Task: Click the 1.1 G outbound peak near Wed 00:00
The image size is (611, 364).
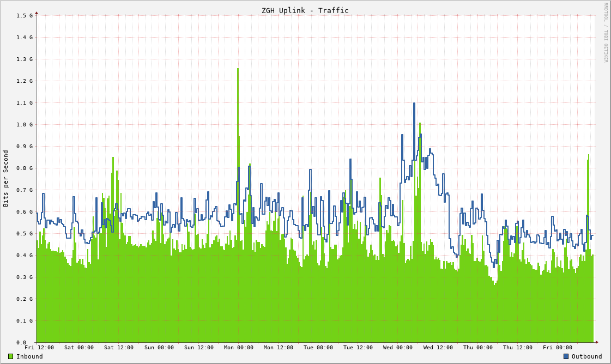Action: [414, 109]
